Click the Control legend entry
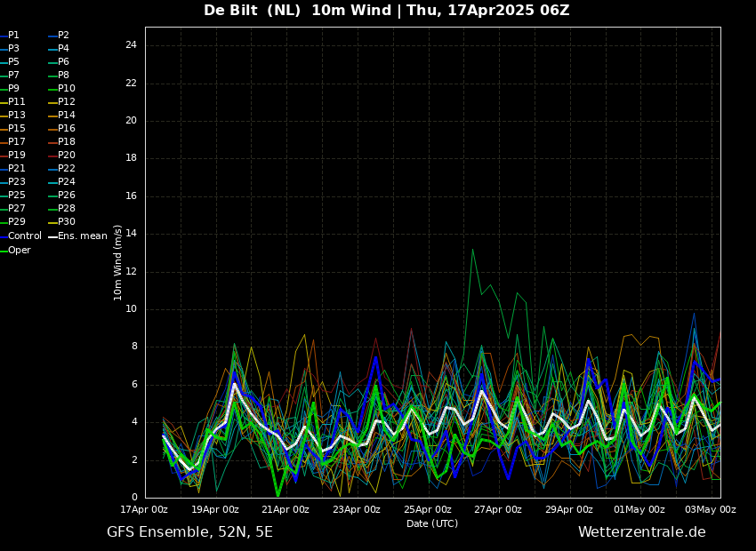This screenshot has height=551, width=756. point(24,236)
